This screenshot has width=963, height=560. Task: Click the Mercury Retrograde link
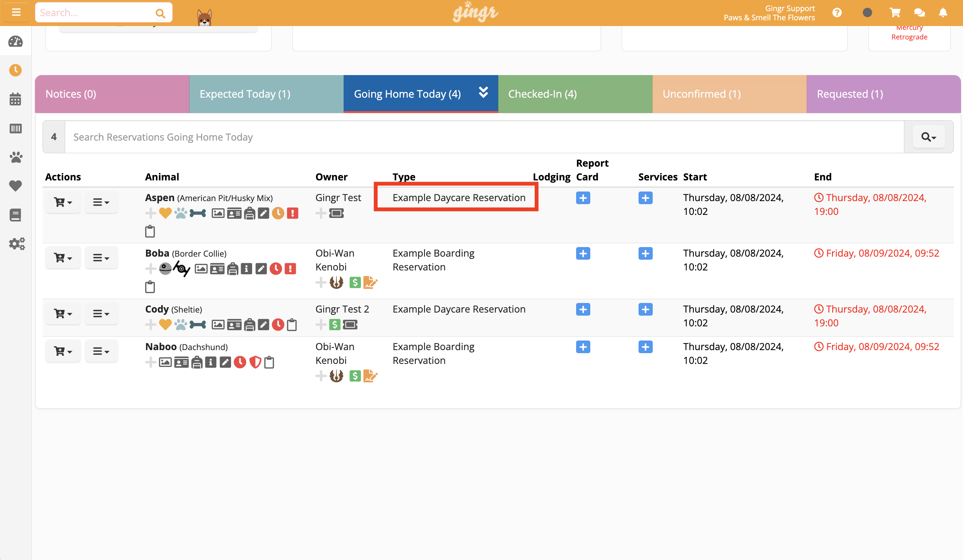[909, 32]
